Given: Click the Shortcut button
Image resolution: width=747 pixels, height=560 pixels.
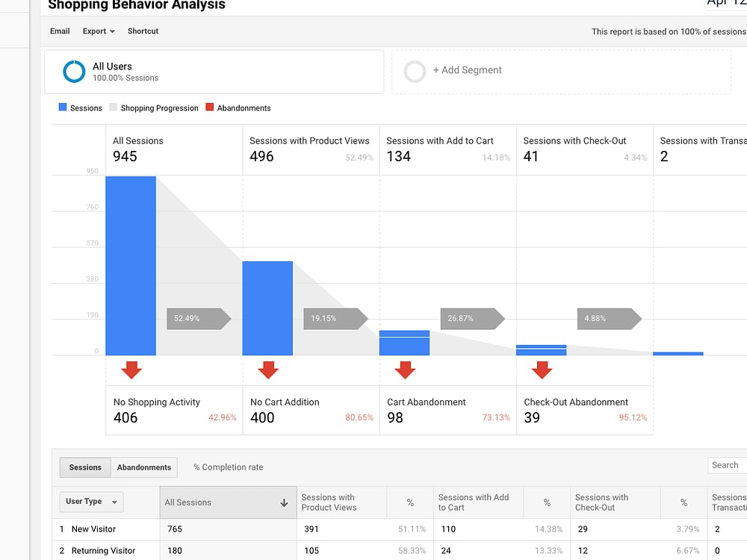Looking at the screenshot, I should [x=143, y=31].
